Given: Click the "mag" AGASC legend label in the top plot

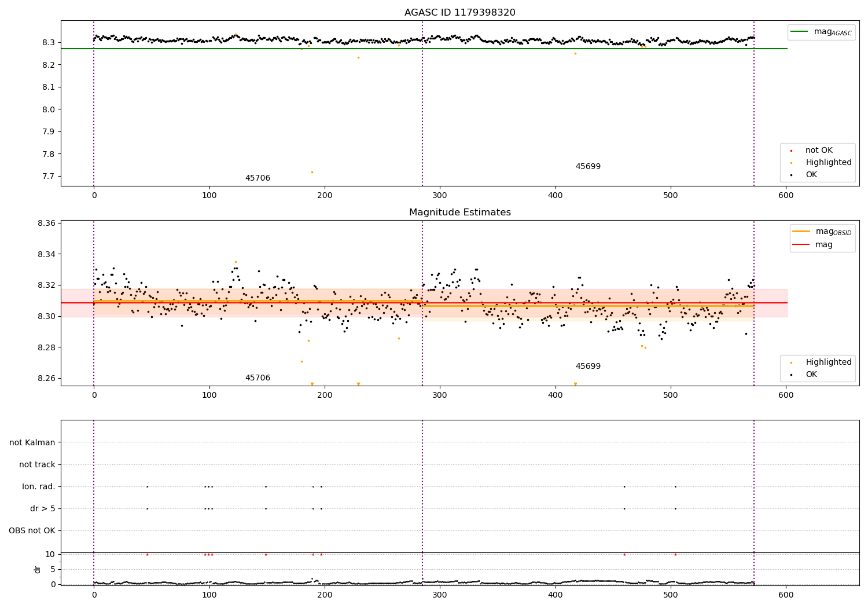Looking at the screenshot, I should pyautogui.click(x=833, y=32).
